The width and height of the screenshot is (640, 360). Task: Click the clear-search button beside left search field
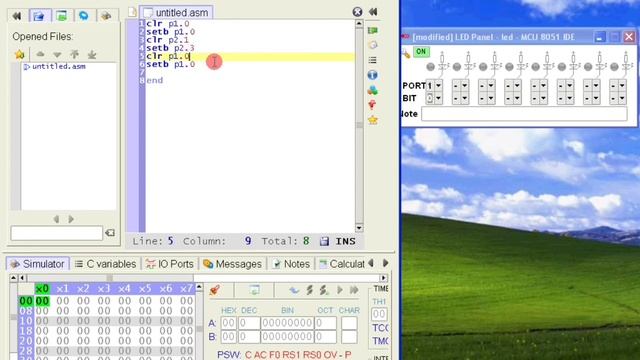click(x=110, y=233)
